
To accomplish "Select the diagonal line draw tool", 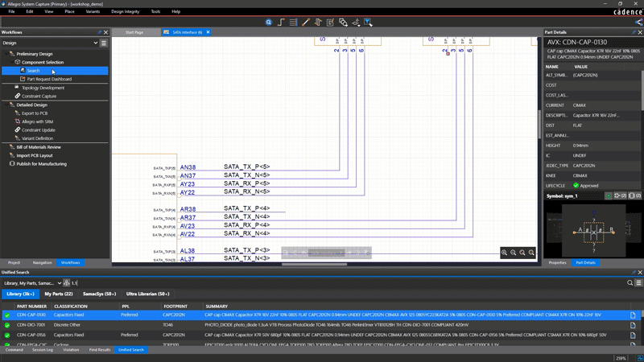I will point(306,23).
